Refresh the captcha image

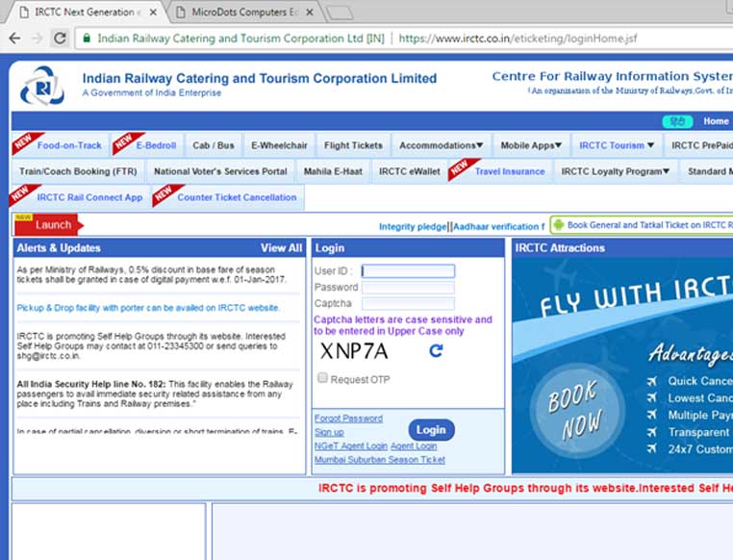[436, 350]
